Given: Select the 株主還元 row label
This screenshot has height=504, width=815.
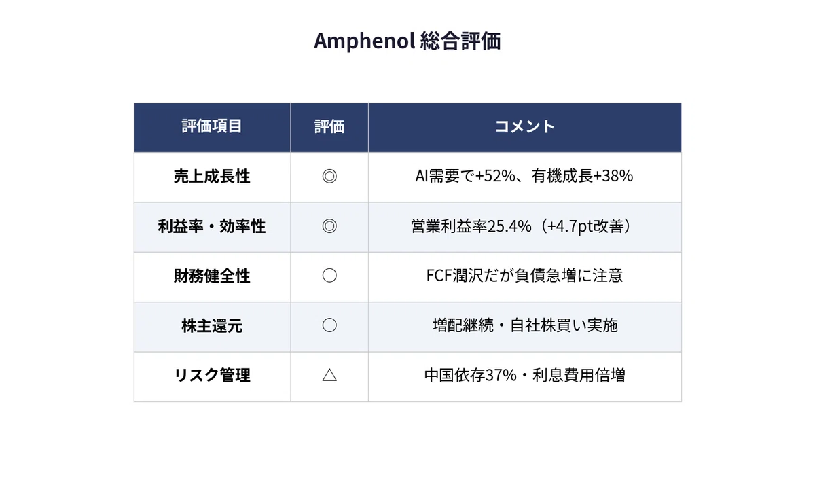Looking at the screenshot, I should pos(212,325).
